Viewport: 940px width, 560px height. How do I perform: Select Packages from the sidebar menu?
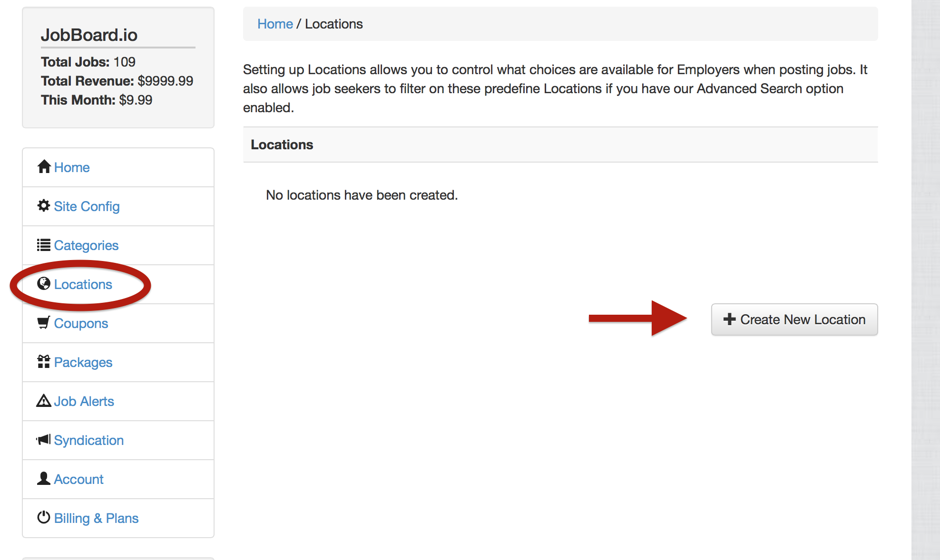click(83, 362)
